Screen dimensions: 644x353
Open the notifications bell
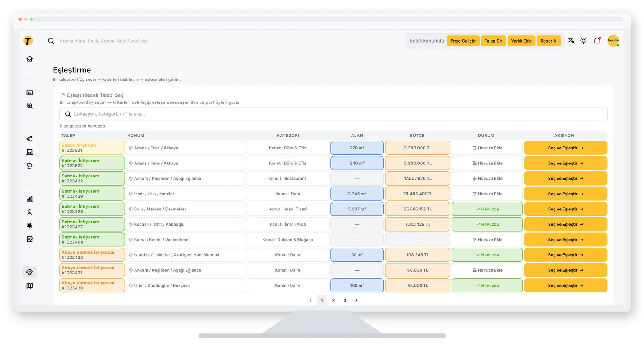click(x=597, y=41)
